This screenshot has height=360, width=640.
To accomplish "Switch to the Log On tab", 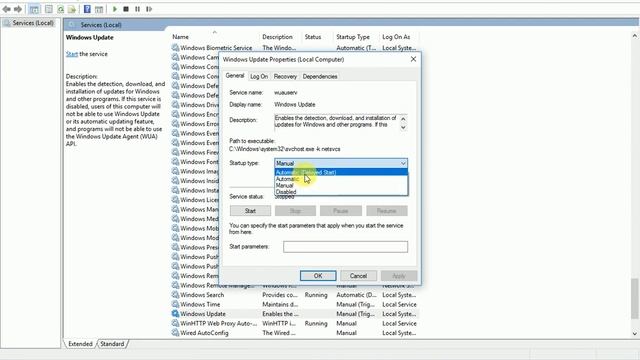I will (259, 76).
